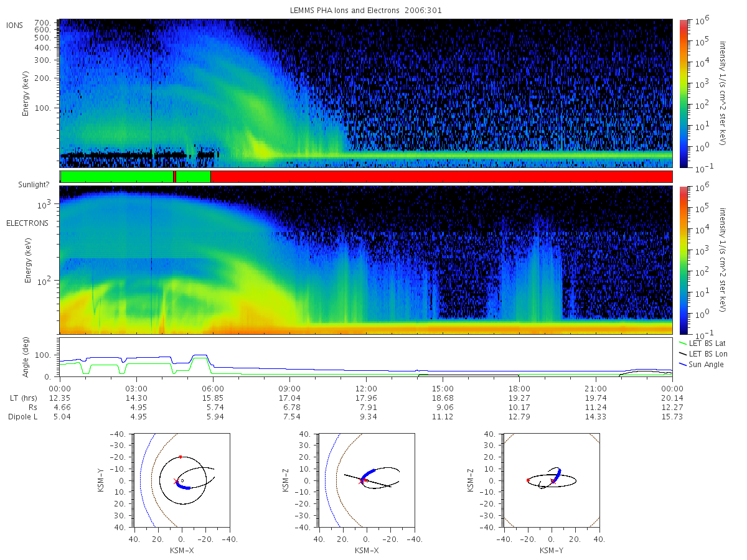The image size is (747, 560).
Task: Select the Rs value 4.66
Action: (x=60, y=407)
